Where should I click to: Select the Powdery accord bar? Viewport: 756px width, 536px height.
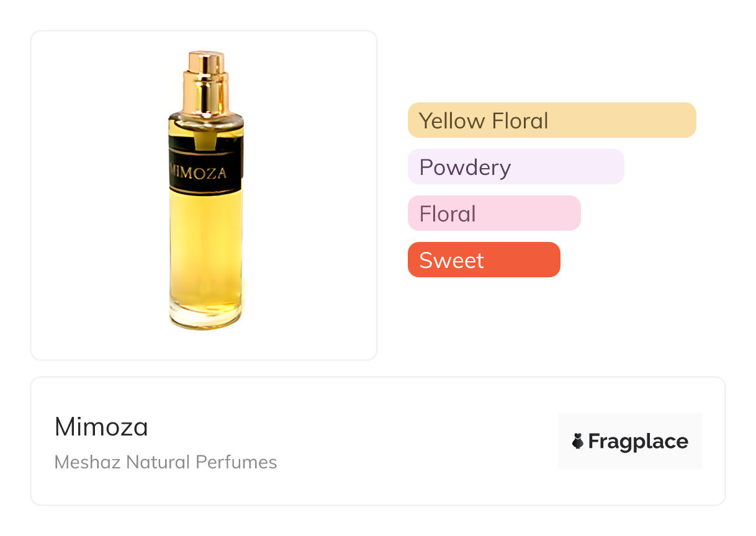tap(515, 167)
